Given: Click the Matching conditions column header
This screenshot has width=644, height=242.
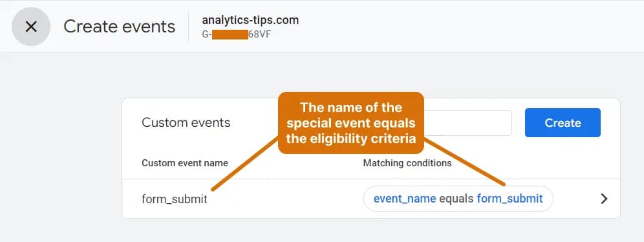Looking at the screenshot, I should coord(407,163).
